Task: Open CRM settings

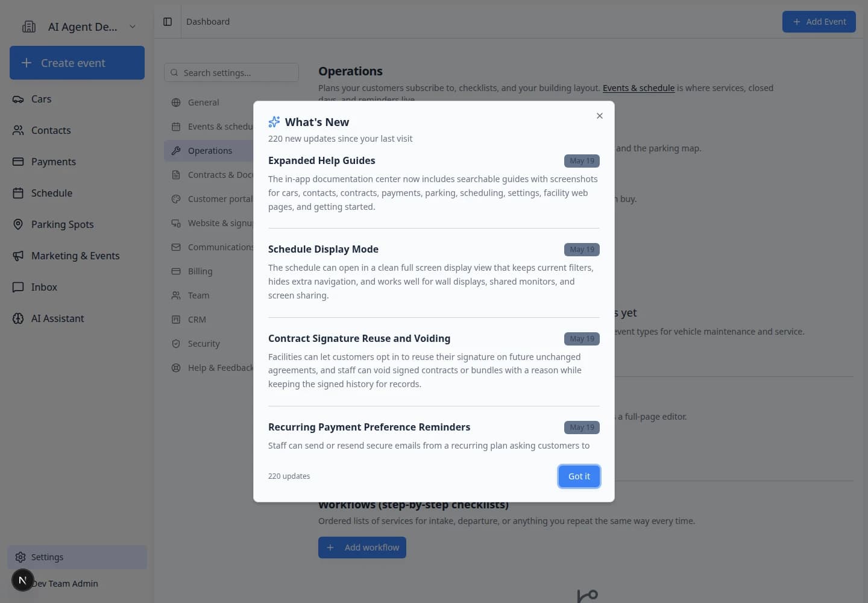Action: pyautogui.click(x=209, y=320)
